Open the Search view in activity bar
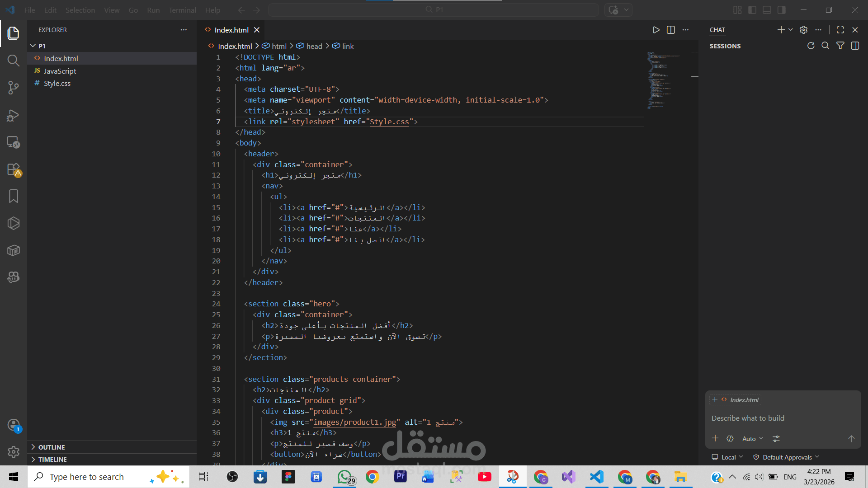Screen dimensions: 868x488 point(14,61)
